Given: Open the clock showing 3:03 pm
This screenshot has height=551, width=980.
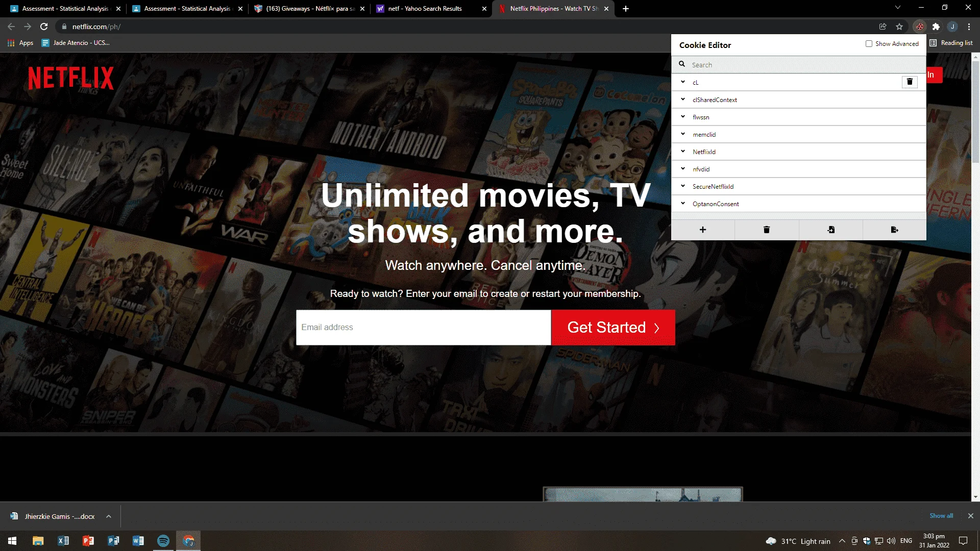Looking at the screenshot, I should click(934, 541).
